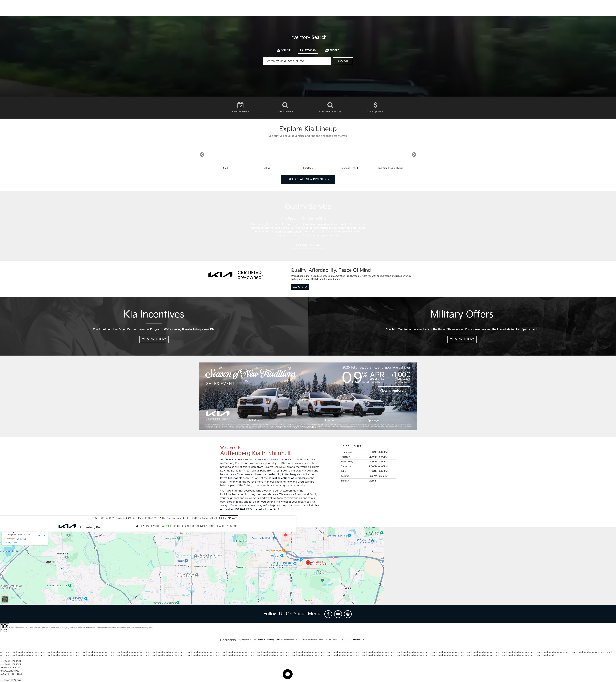616x682 pixels.
Task: Click the Sunday Closed hours row
Action: point(368,481)
